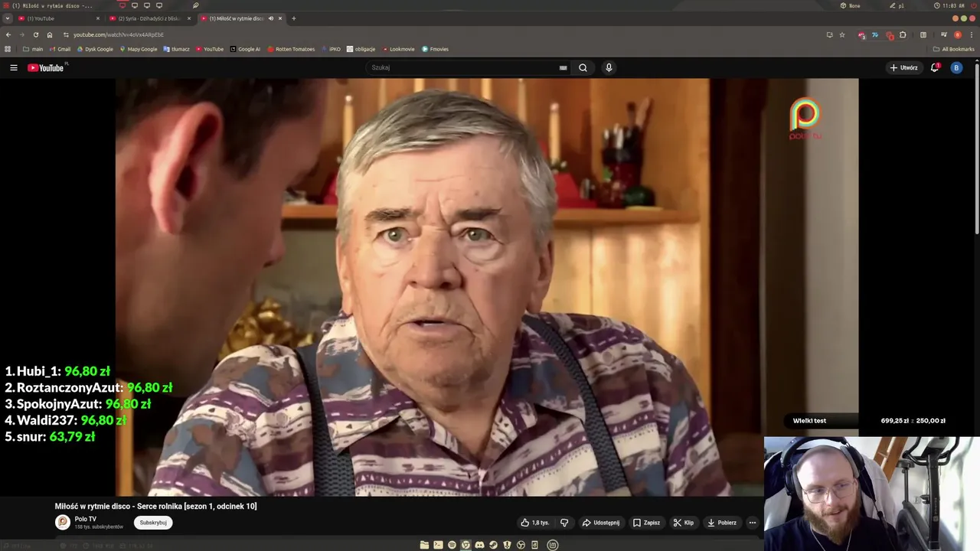Open the media controls icon in toolbar
The height and width of the screenshot is (551, 980).
click(x=944, y=34)
